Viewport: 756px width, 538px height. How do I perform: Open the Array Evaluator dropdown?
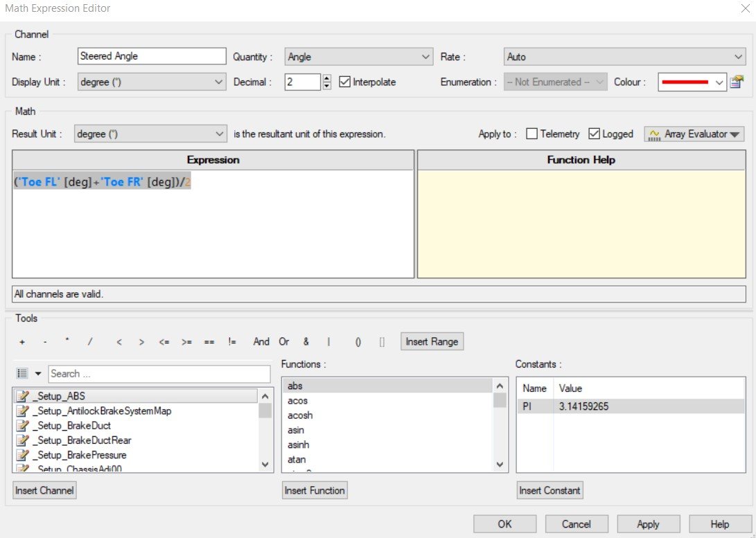click(x=694, y=134)
